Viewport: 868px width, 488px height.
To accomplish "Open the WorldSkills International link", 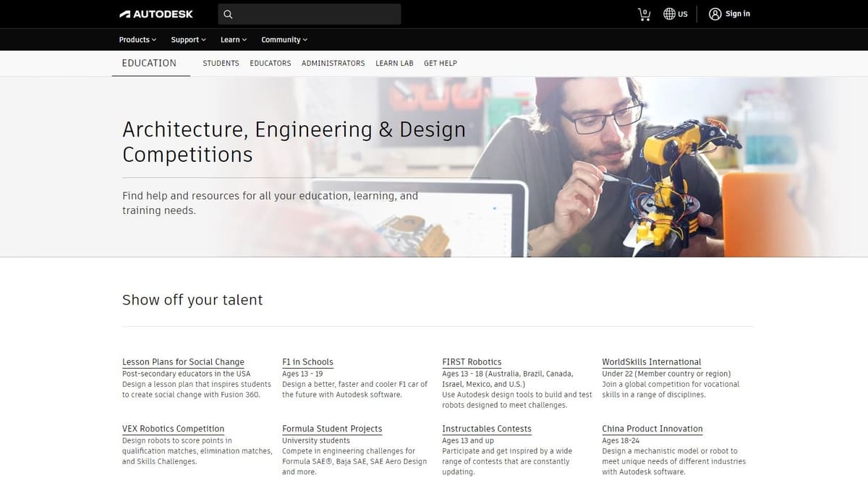I will point(652,362).
